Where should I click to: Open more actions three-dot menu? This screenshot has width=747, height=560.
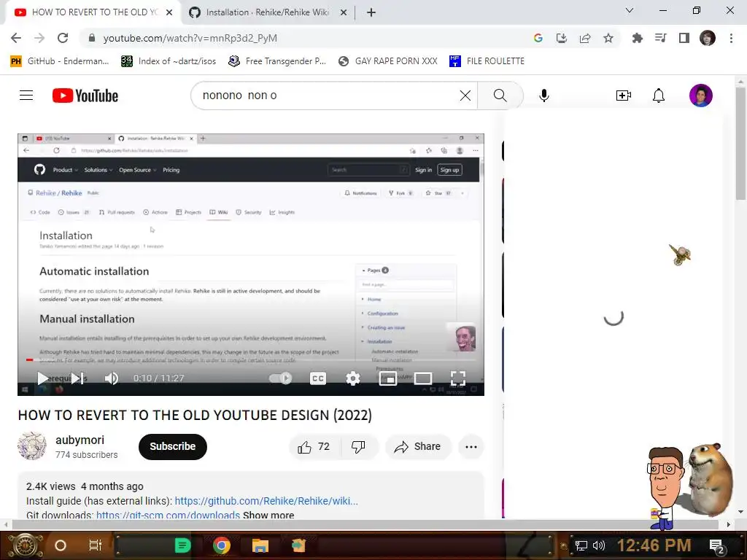[471, 447]
